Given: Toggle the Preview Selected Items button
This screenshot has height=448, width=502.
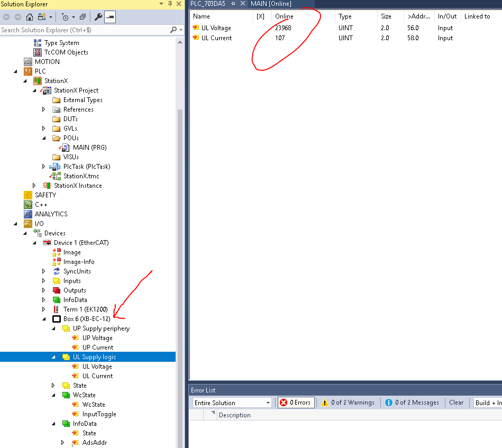Looking at the screenshot, I should pos(110,17).
